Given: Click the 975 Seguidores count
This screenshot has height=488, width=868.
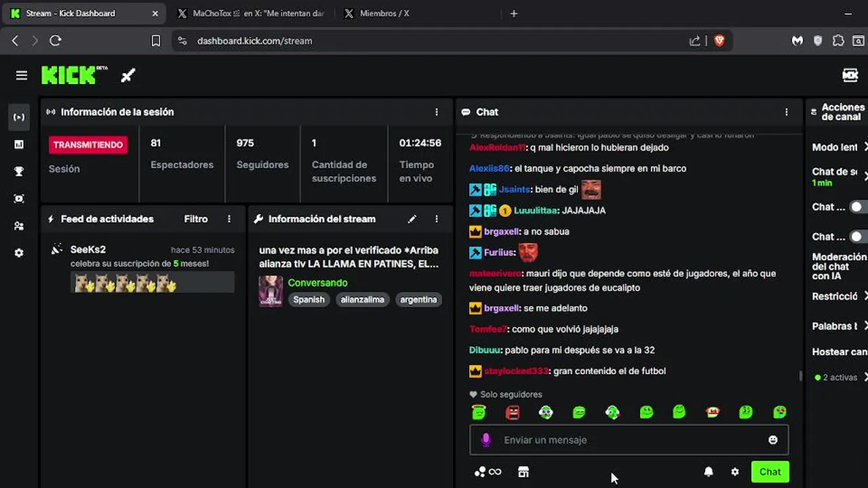Looking at the screenshot, I should 245,143.
